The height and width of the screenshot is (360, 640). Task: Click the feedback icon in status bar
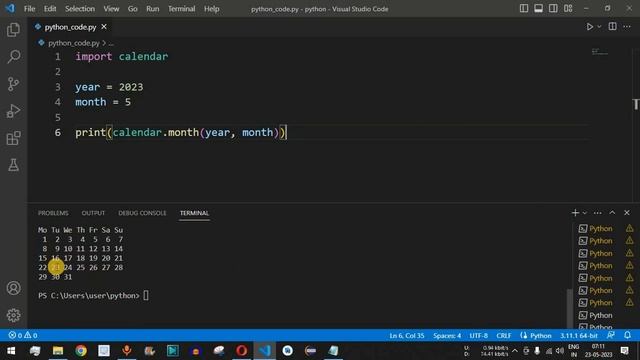611,335
